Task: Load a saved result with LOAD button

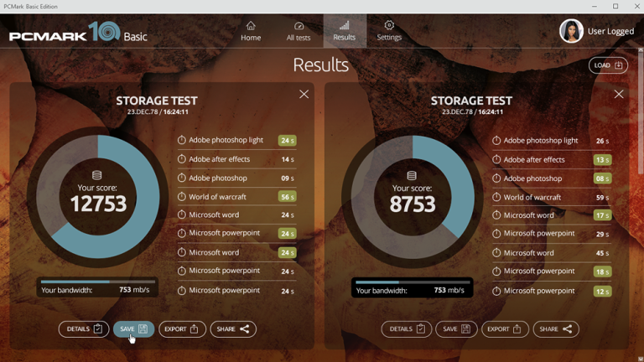Action: pyautogui.click(x=608, y=65)
